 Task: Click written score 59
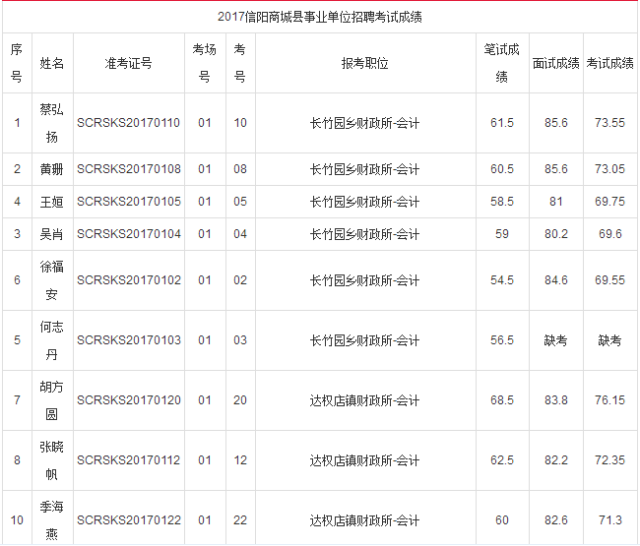tap(502, 234)
